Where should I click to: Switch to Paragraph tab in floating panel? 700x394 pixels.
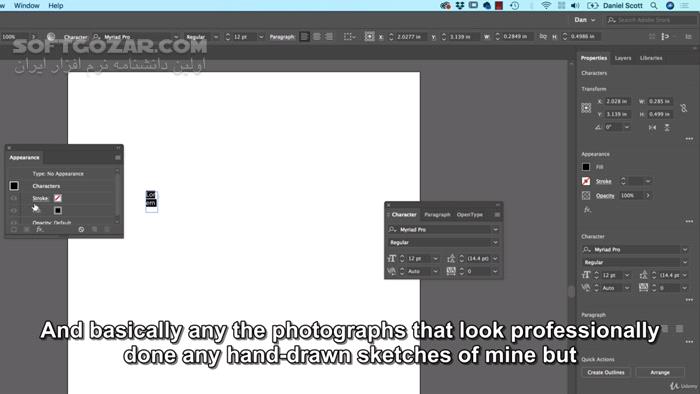tap(437, 215)
